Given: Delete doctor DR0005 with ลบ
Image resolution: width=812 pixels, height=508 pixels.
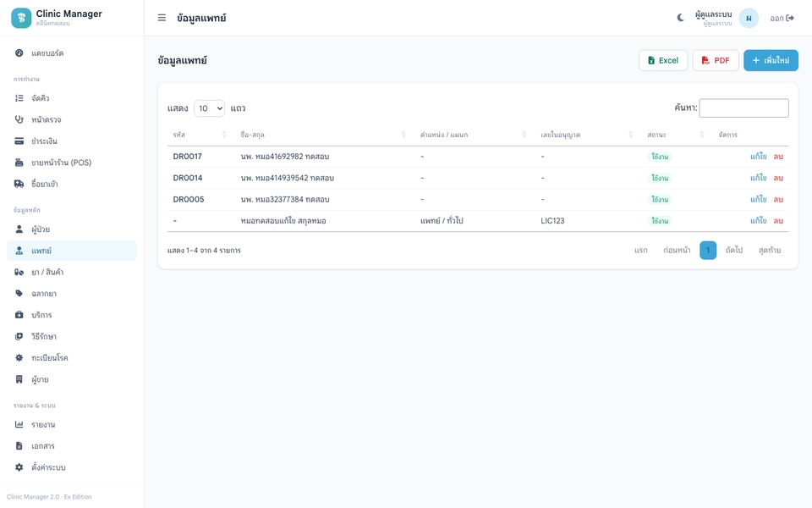Looking at the screenshot, I should click(x=778, y=199).
